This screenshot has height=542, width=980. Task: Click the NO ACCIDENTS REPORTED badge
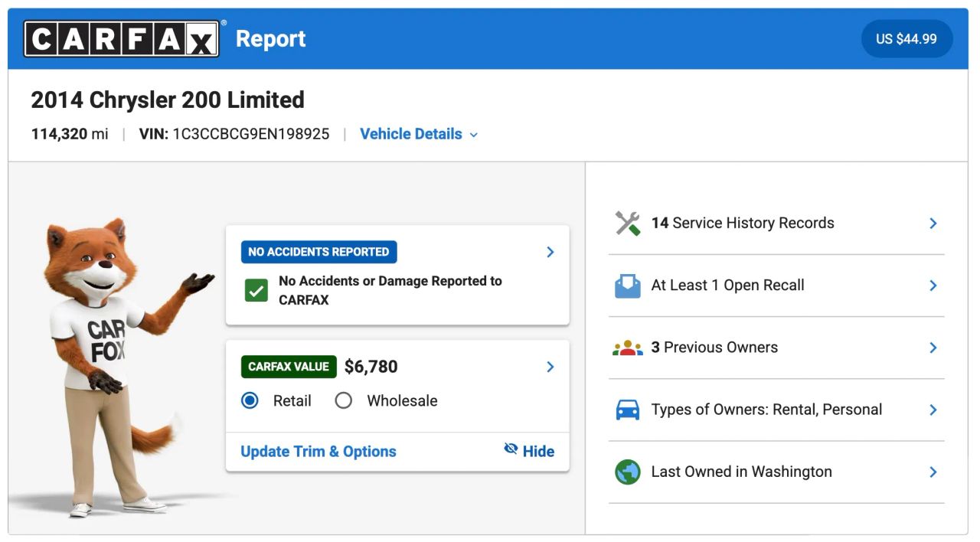tap(318, 252)
